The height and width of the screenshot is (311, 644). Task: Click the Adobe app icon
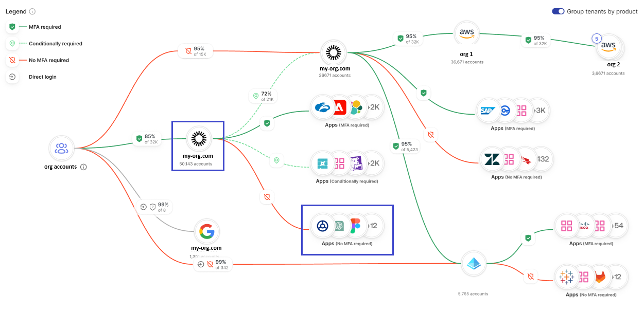[340, 107]
